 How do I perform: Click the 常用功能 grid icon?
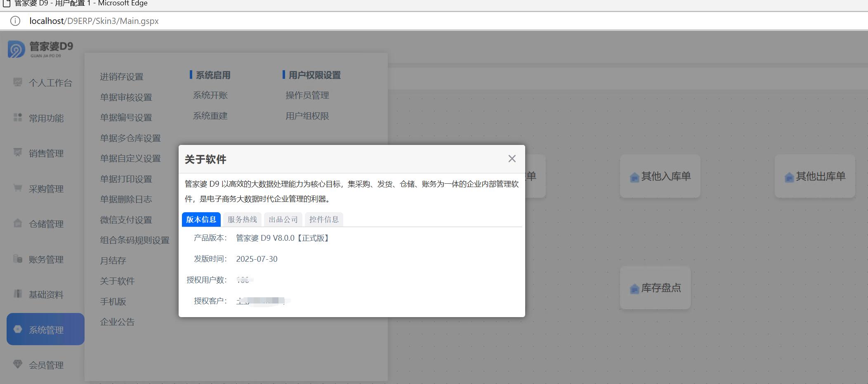(x=18, y=118)
